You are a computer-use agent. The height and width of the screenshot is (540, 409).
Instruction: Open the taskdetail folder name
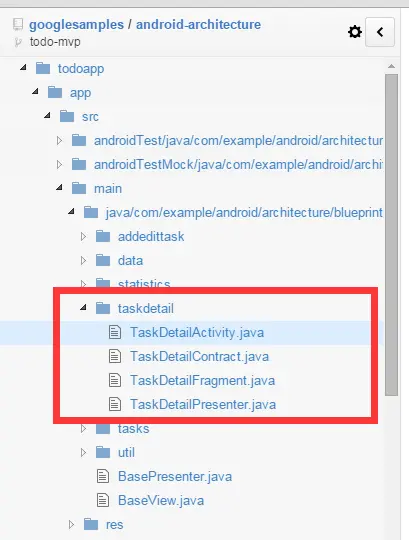146,308
